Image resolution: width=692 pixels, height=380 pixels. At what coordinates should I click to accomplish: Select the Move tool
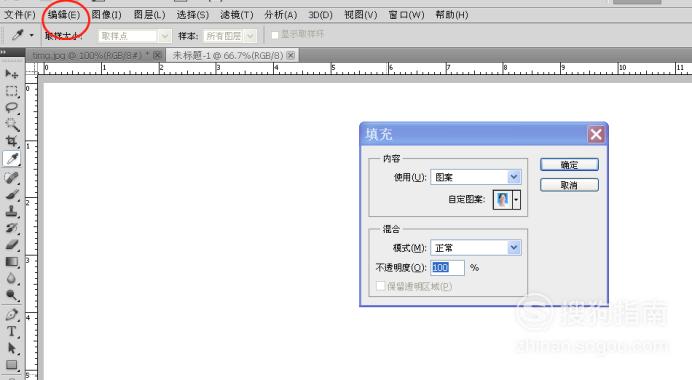(x=11, y=74)
